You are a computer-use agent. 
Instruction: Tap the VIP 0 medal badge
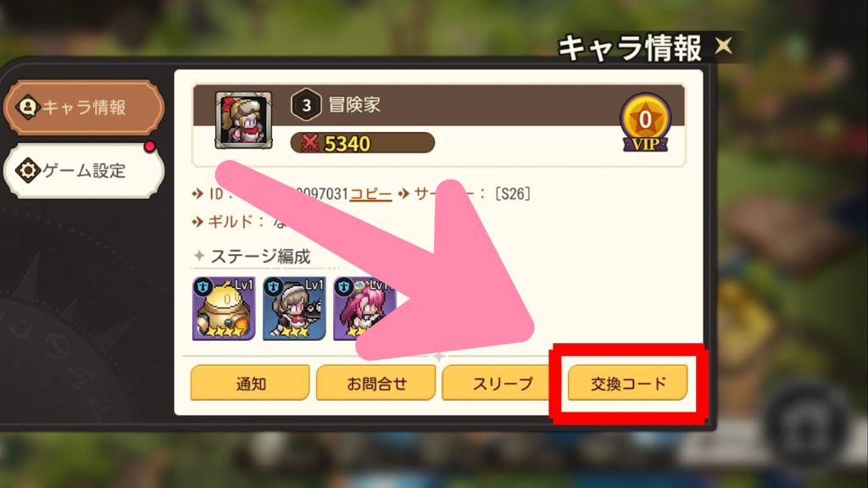(x=645, y=123)
